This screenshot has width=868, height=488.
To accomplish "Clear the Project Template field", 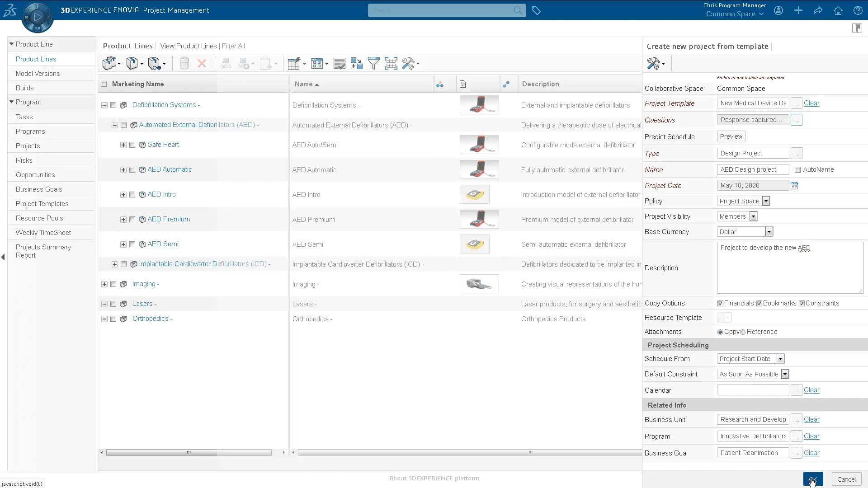I will (811, 103).
